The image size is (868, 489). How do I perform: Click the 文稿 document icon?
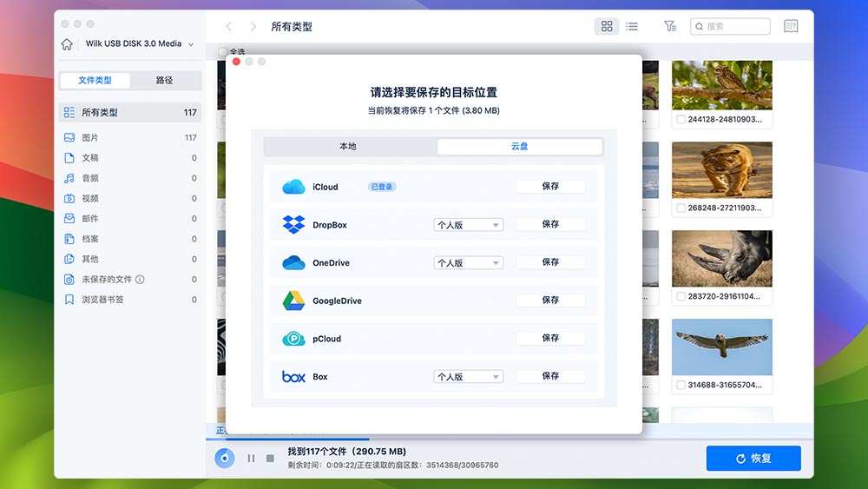click(69, 158)
